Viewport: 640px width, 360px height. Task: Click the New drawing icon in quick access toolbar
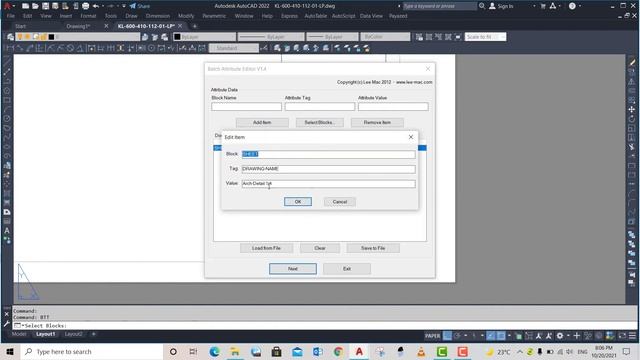tap(25, 6)
